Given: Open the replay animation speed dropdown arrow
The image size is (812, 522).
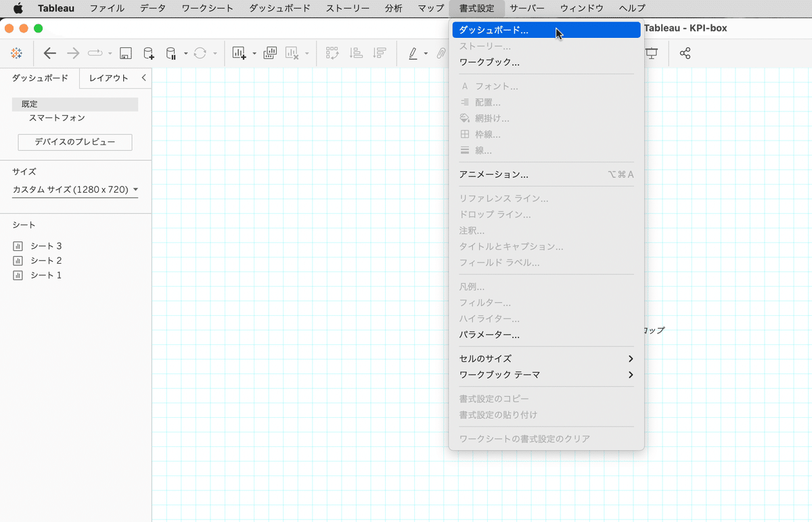Looking at the screenshot, I should 110,53.
